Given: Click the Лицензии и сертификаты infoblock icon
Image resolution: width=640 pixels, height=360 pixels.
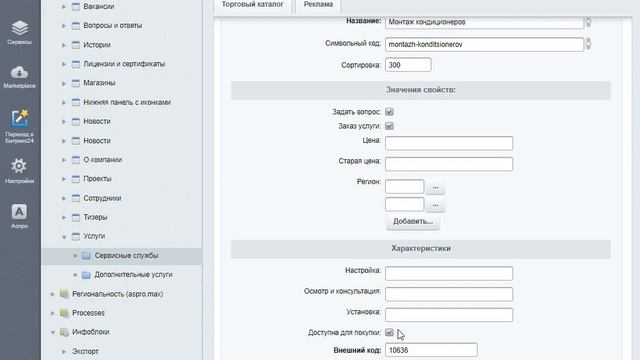Looking at the screenshot, I should [76, 64].
